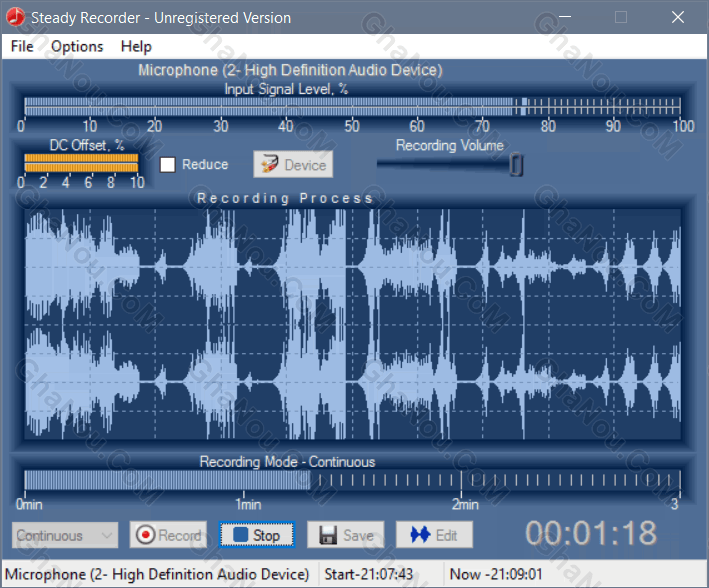The image size is (709, 588).
Task: Click the Recording Volume slider handle
Action: [516, 165]
